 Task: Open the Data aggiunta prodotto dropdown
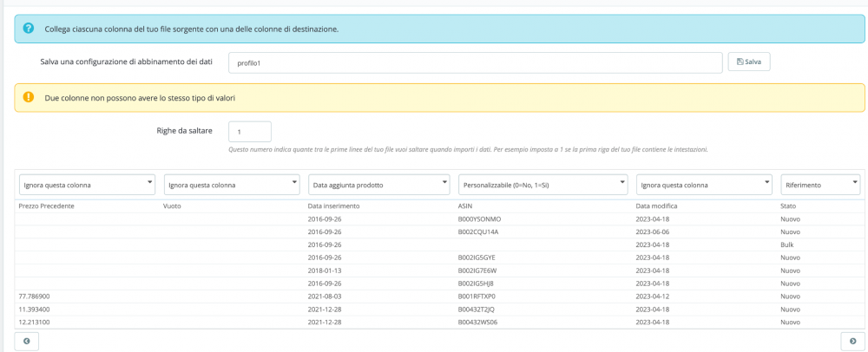click(x=378, y=186)
